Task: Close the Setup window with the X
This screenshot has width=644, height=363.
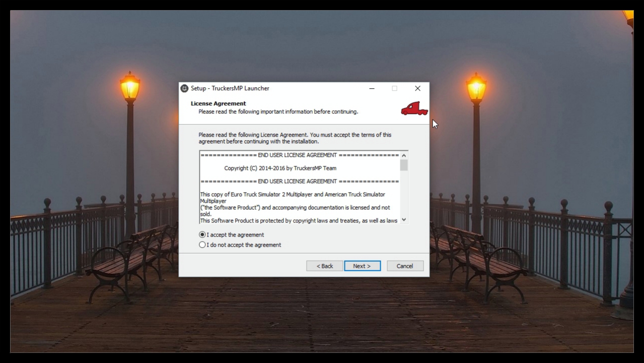Action: (x=417, y=88)
